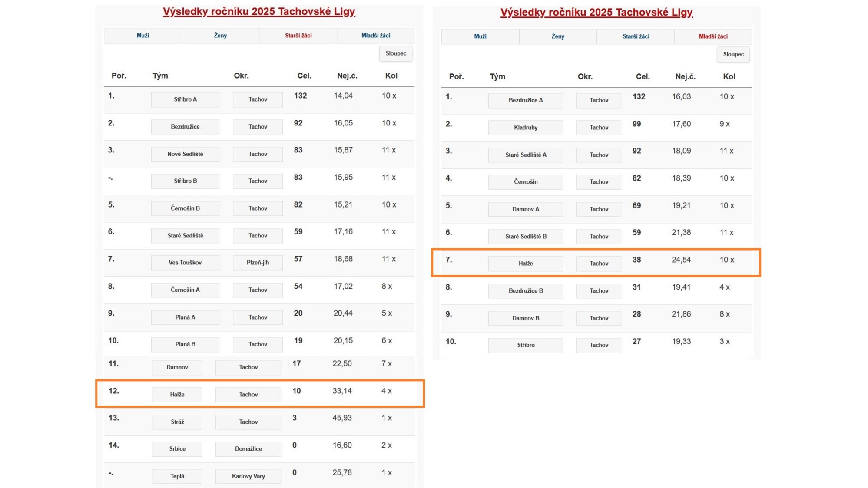This screenshot has height=488, width=868.
Task: Click left Výsledky ročníku 2025 heading link
Action: click(259, 12)
